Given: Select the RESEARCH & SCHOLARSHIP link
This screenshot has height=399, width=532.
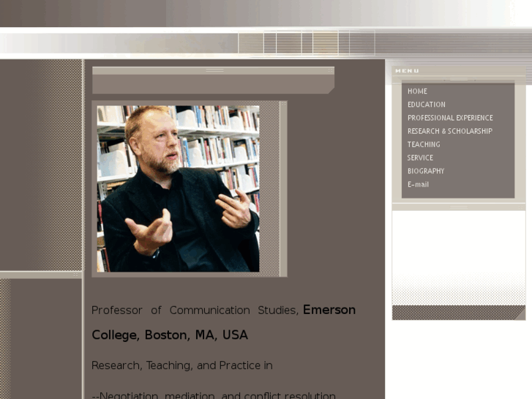Looking at the screenshot, I should pos(450,131).
